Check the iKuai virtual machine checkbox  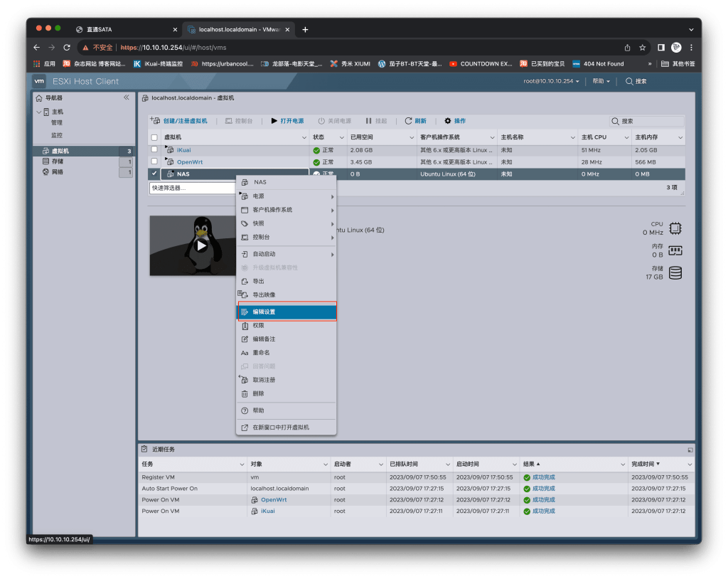pyautogui.click(x=154, y=150)
